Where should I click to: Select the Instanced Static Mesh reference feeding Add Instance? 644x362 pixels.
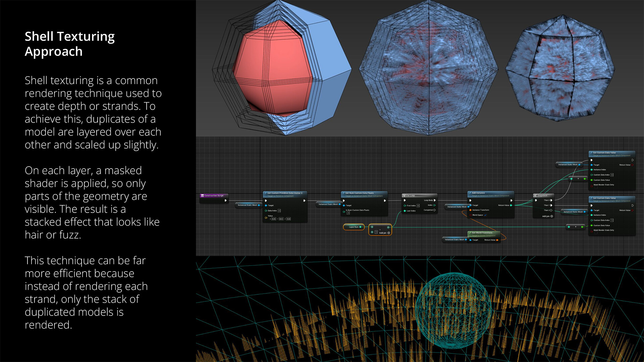point(457,207)
